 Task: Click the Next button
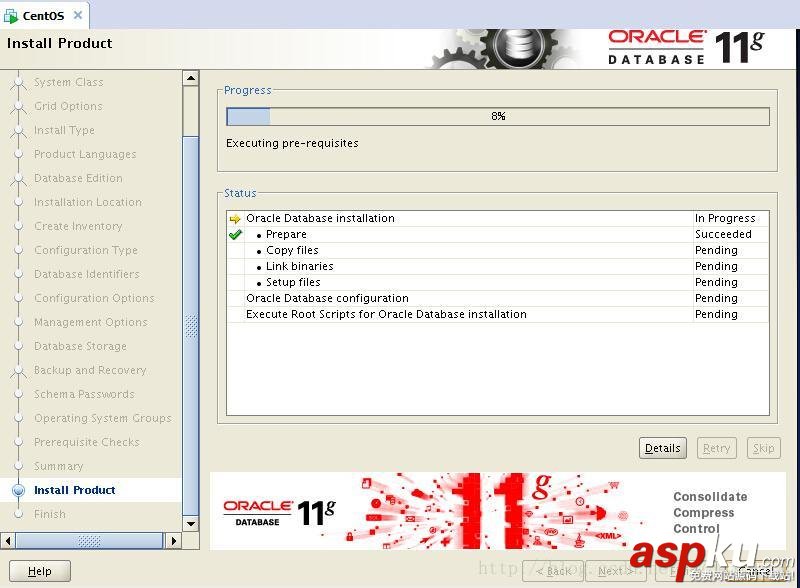616,571
